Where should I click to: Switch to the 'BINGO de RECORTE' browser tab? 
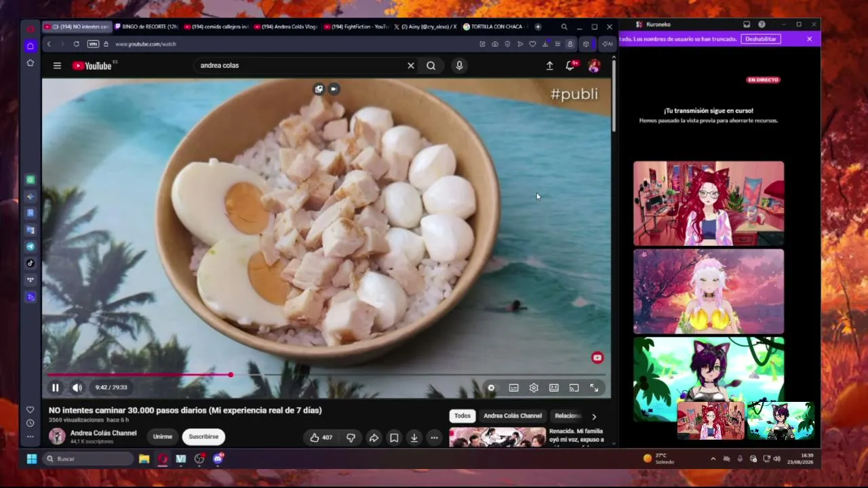point(146,27)
